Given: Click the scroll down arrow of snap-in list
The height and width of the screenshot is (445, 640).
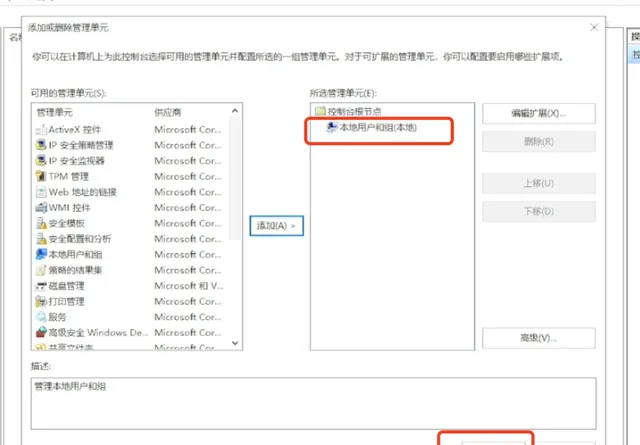Looking at the screenshot, I should [235, 343].
